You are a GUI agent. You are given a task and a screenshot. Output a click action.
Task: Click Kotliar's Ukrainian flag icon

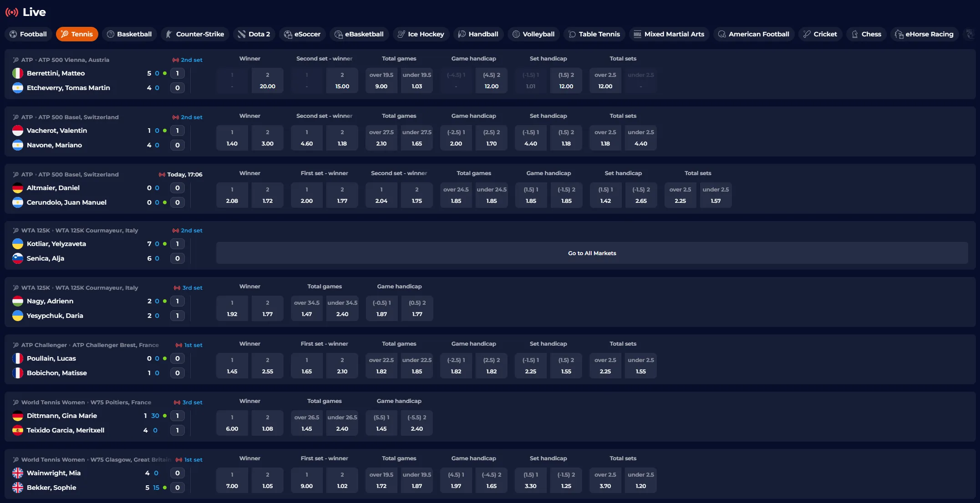[18, 244]
